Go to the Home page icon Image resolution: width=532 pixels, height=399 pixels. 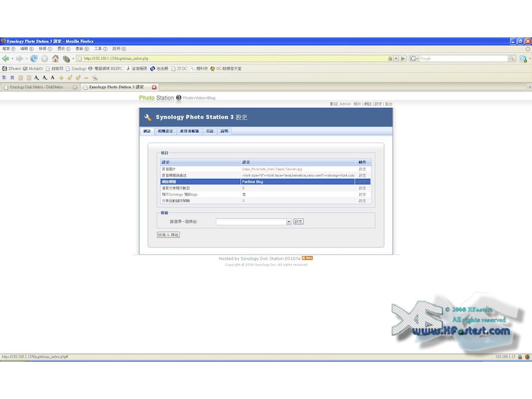pyautogui.click(x=55, y=59)
